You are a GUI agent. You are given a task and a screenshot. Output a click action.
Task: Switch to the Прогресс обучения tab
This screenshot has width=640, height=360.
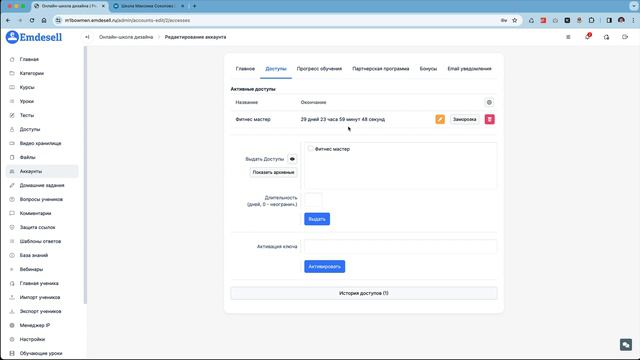(x=319, y=69)
